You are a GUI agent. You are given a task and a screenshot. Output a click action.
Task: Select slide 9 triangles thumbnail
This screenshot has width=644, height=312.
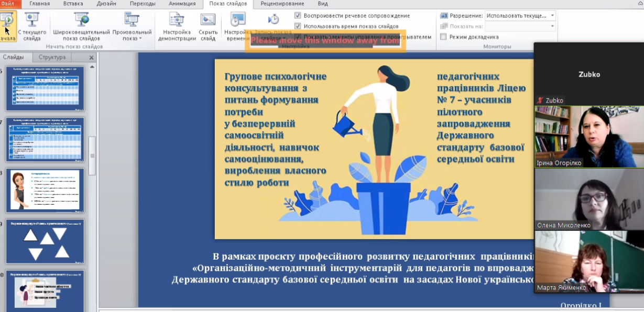(x=45, y=241)
